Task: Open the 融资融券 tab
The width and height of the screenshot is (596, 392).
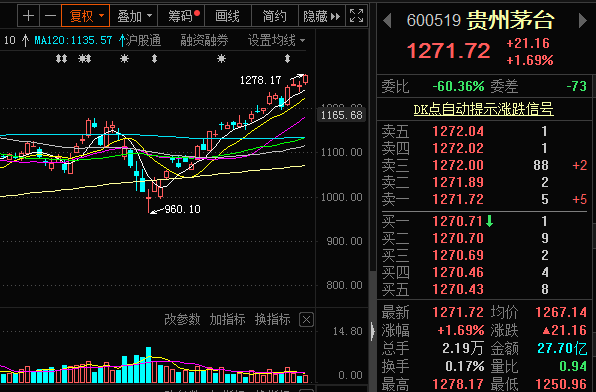Action: click(204, 40)
